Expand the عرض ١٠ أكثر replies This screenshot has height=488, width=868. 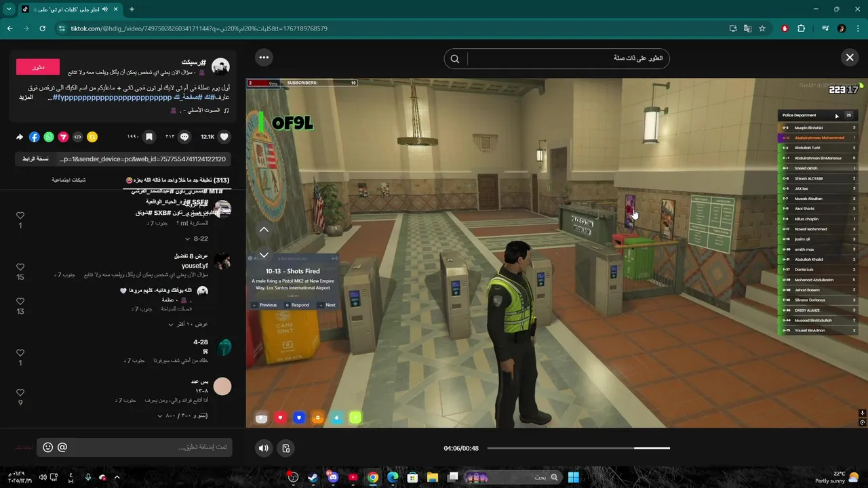(189, 325)
